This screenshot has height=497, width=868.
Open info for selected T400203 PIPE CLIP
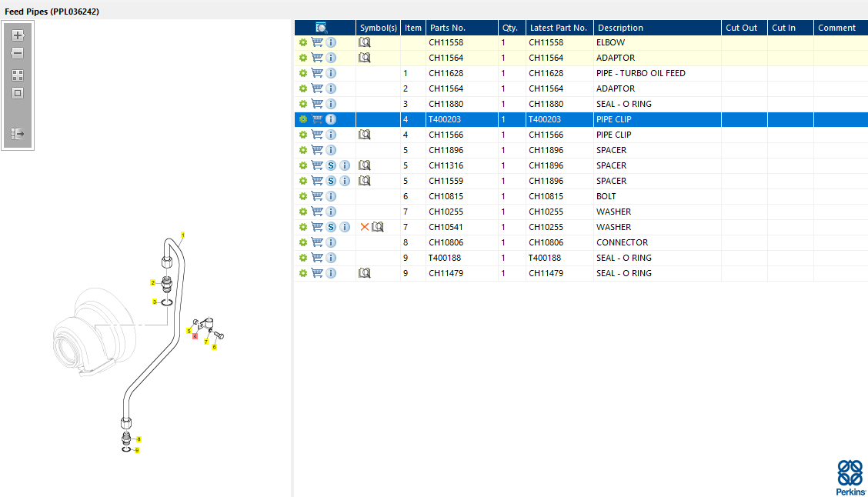(x=331, y=119)
